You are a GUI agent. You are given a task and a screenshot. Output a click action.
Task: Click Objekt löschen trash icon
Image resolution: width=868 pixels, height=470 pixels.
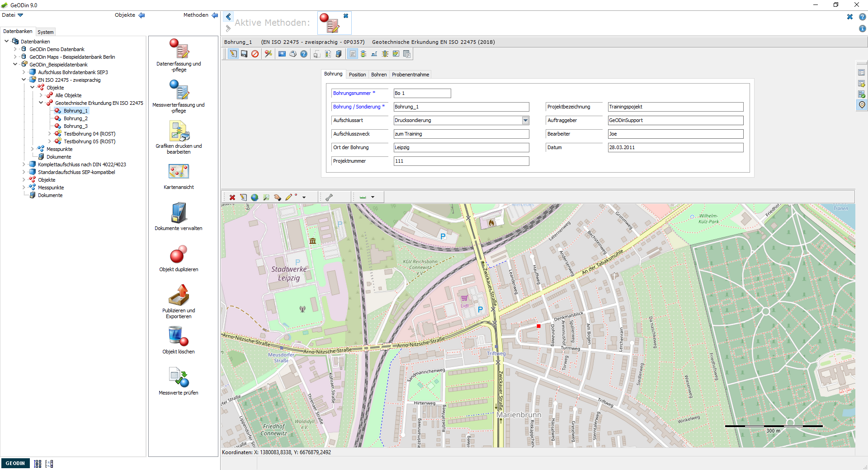point(179,336)
